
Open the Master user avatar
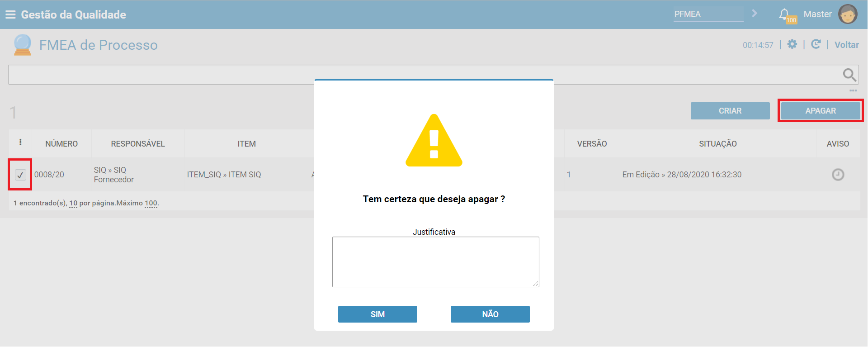[848, 14]
